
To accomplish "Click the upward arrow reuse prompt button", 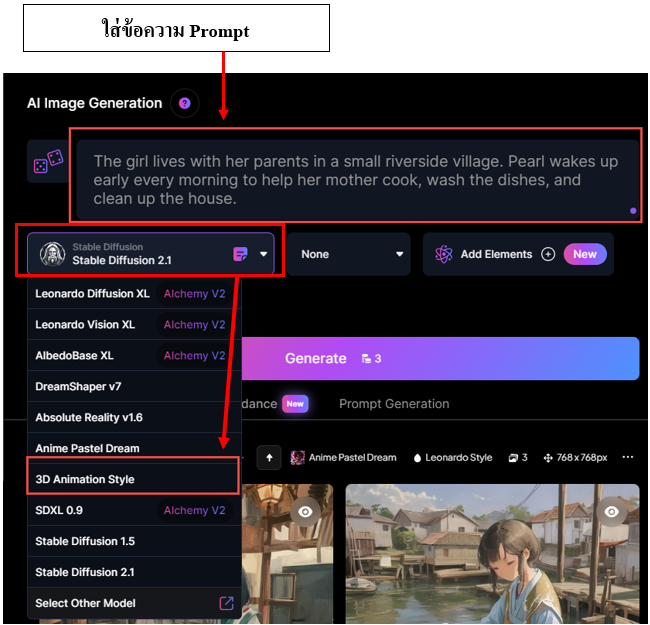I will coord(269,458).
